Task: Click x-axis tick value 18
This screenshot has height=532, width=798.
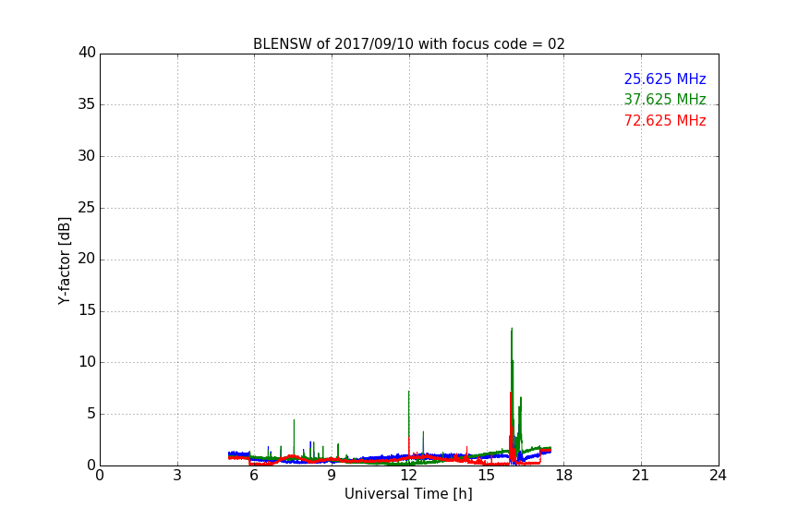Action: pyautogui.click(x=563, y=476)
